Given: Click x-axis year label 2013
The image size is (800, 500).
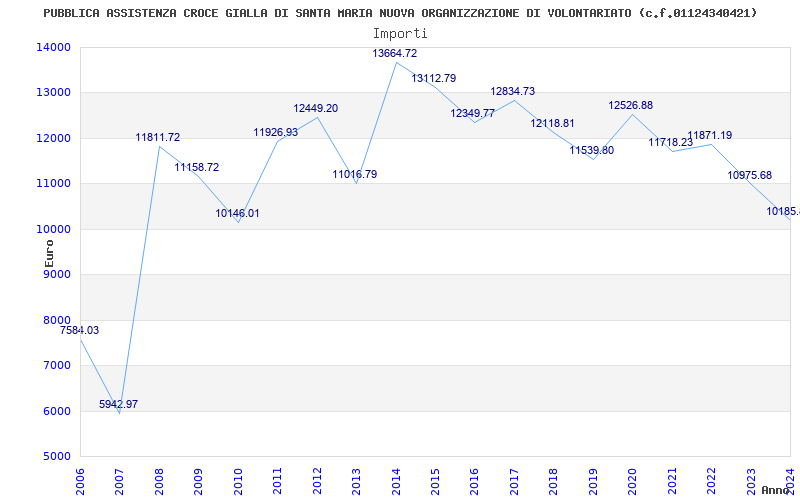Looking at the screenshot, I should tap(356, 481).
